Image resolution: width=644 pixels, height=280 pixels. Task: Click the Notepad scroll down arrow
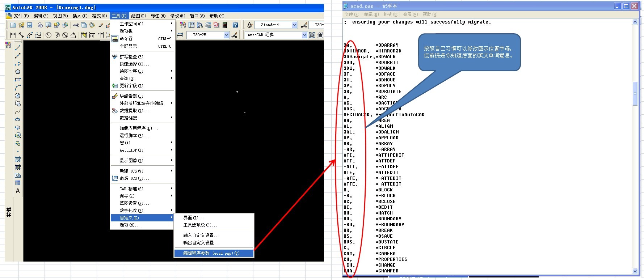(x=635, y=271)
